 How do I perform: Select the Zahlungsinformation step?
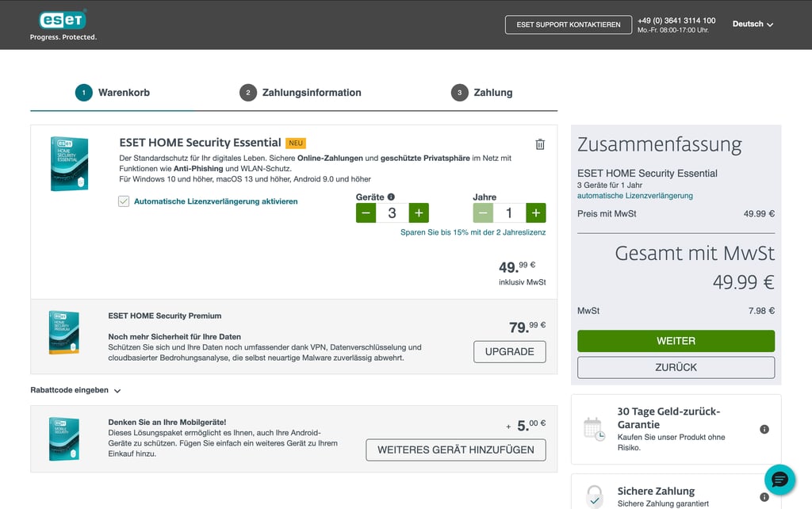tap(301, 93)
